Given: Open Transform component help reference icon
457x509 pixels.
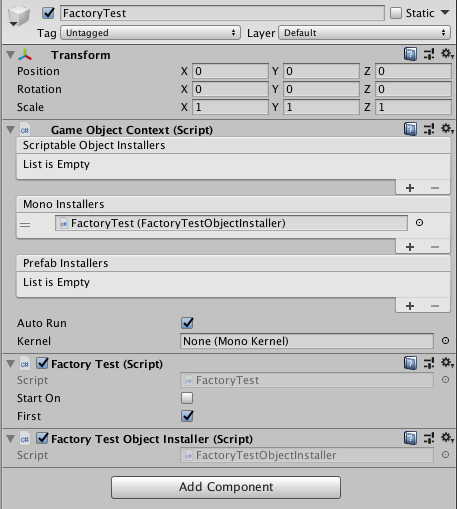Looking at the screenshot, I should point(410,54).
